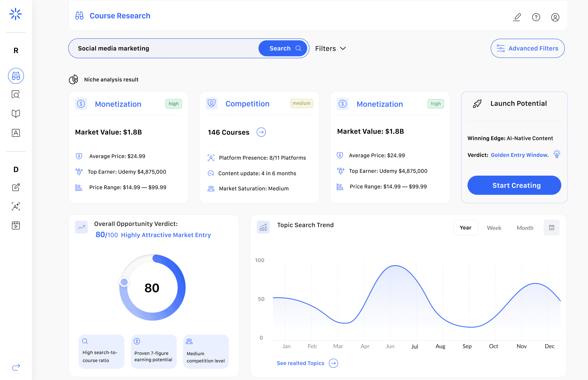This screenshot has width=588, height=380.
Task: Click the AI text sparkle sidebar icon
Action: [x=16, y=206]
